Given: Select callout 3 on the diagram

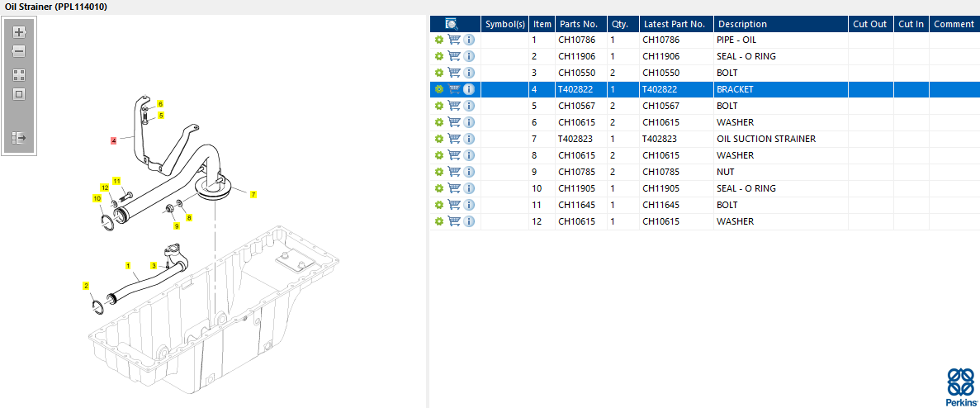Looking at the screenshot, I should (154, 266).
